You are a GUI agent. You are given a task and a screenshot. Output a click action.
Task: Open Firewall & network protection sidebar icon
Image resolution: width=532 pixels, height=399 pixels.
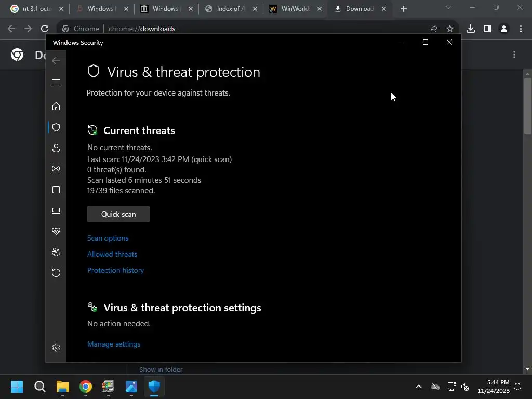click(56, 169)
